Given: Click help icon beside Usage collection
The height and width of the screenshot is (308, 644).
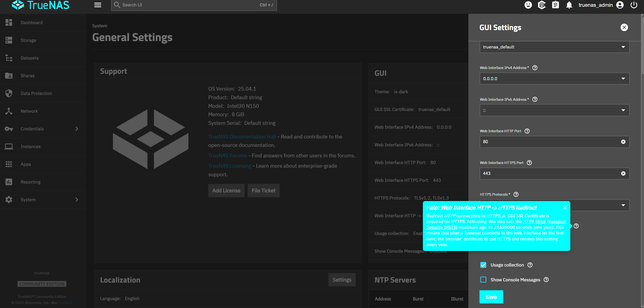Looking at the screenshot, I should [530, 265].
